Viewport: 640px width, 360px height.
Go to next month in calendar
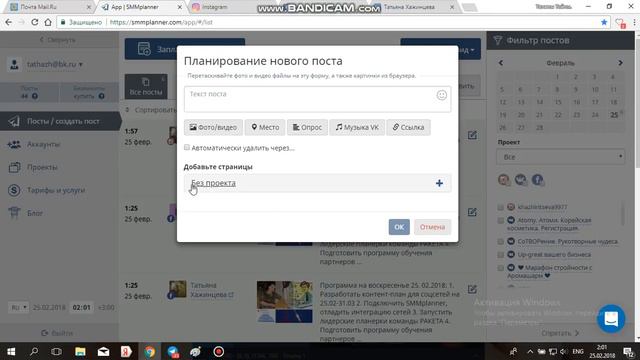click(x=620, y=63)
